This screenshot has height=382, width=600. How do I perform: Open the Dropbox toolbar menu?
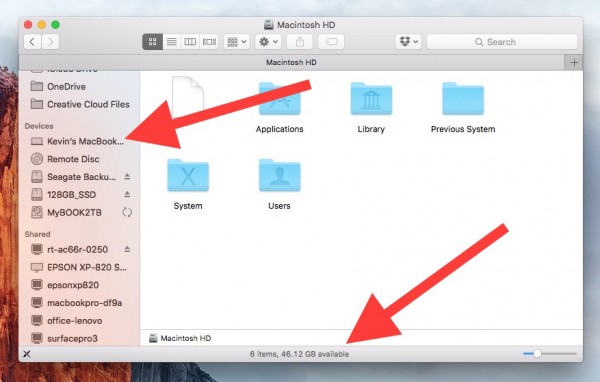pos(408,42)
